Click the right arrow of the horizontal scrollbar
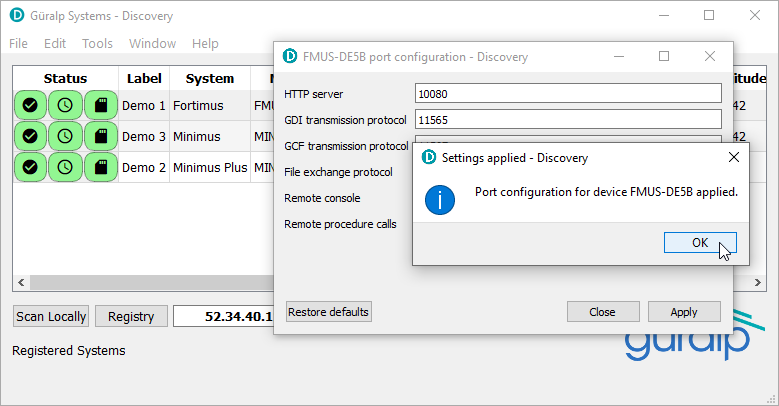Viewport: 779px width, 406px height. (x=758, y=282)
